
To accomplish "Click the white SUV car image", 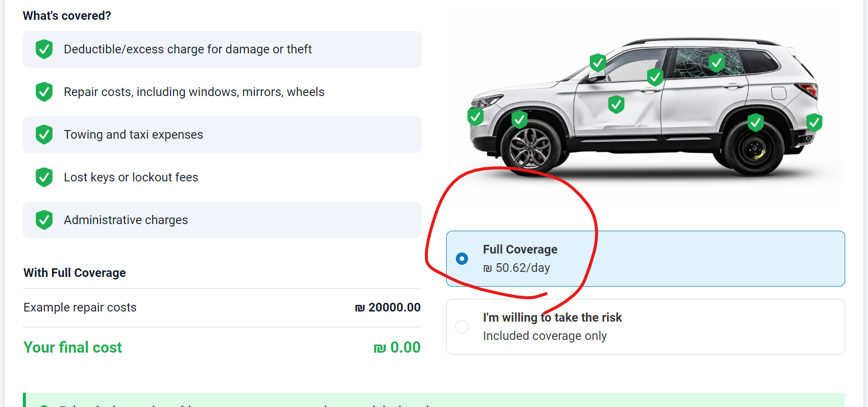I will 645,107.
